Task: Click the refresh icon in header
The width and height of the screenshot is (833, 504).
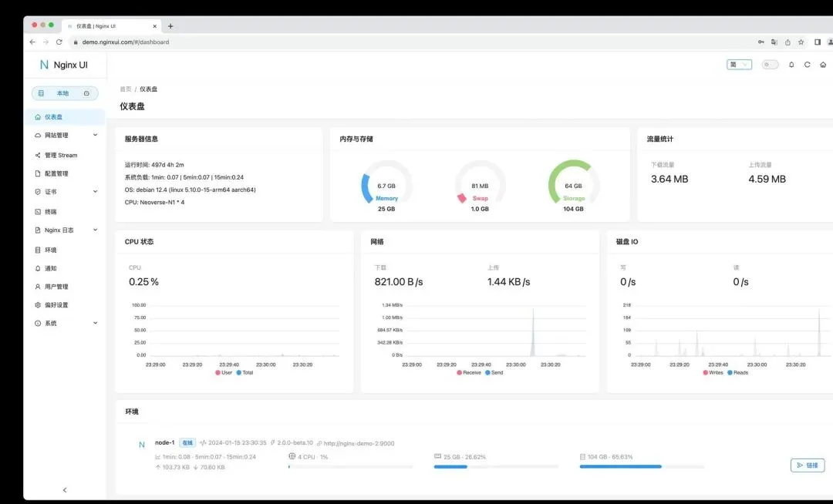Action: point(807,65)
